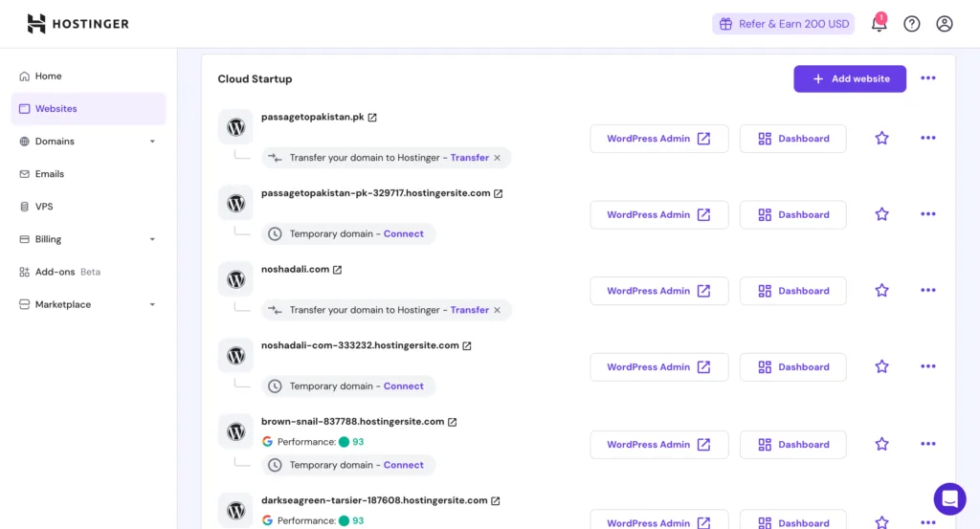Select Websites in sidebar

coord(88,109)
